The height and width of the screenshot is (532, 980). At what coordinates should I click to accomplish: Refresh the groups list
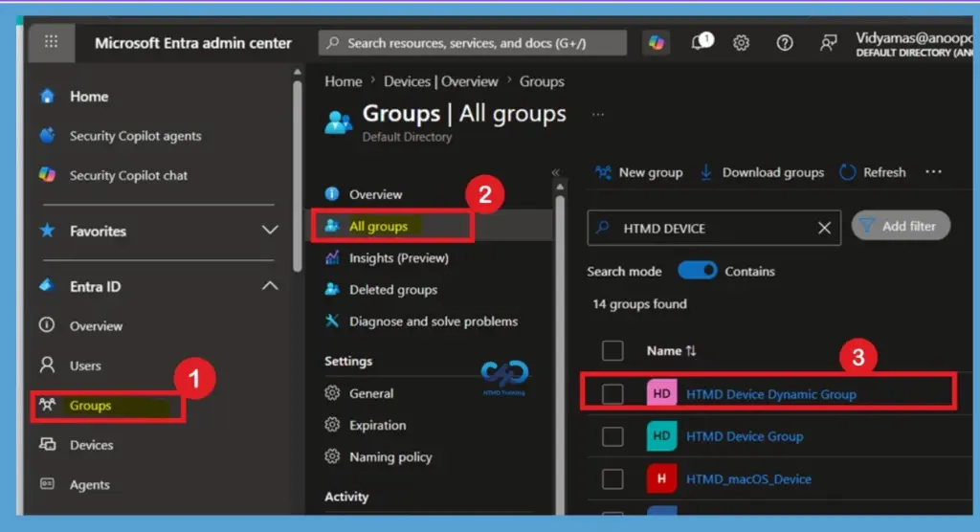click(x=873, y=172)
